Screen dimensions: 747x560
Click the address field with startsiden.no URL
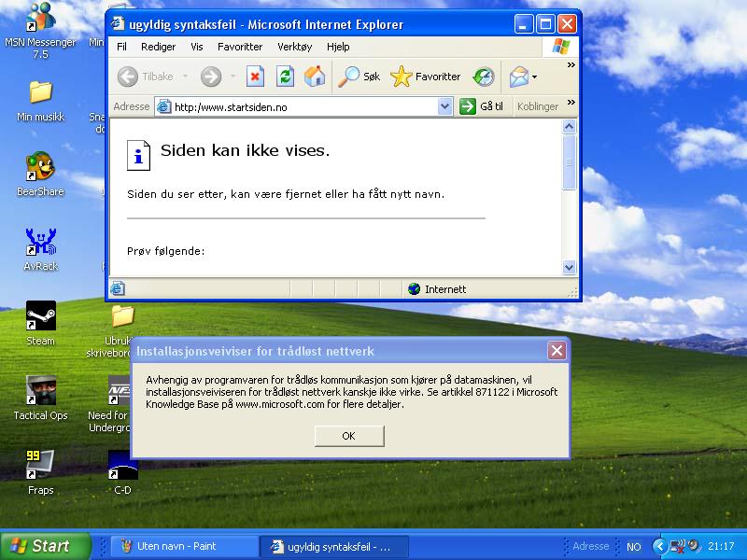point(303,106)
